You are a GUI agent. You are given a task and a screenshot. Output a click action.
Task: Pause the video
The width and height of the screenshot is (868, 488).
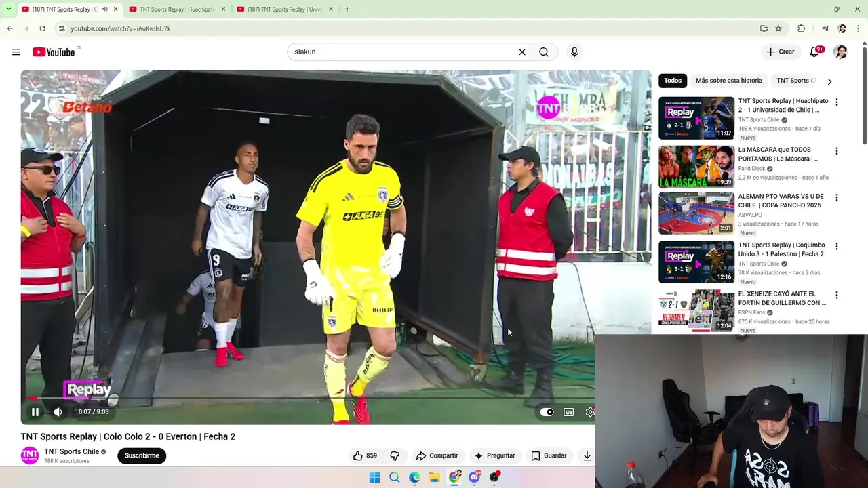35,411
